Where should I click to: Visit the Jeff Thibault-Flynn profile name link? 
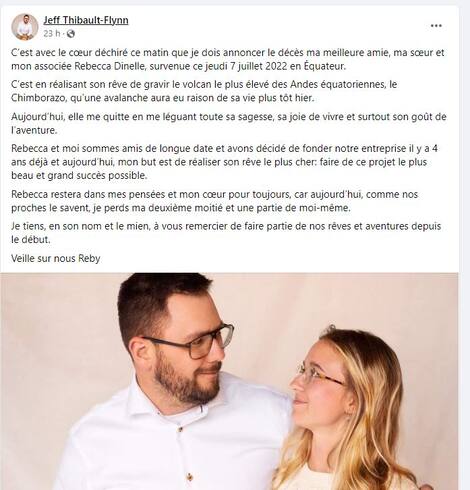click(86, 20)
